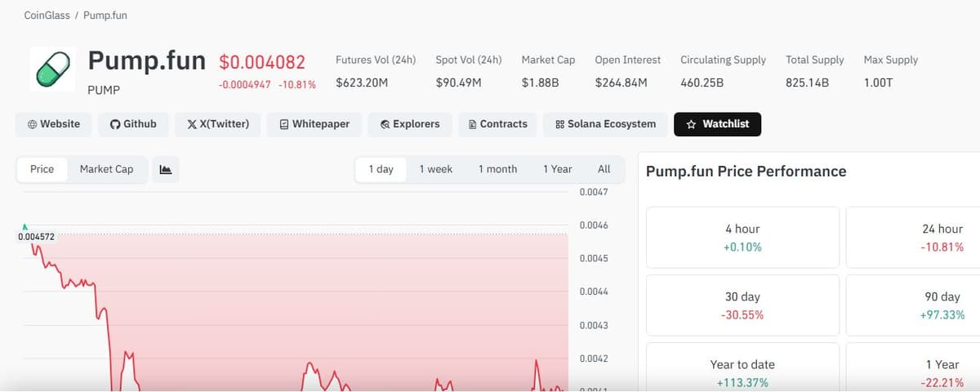Click the 4 hour performance card
Screen dimensions: 980x392
point(742,238)
